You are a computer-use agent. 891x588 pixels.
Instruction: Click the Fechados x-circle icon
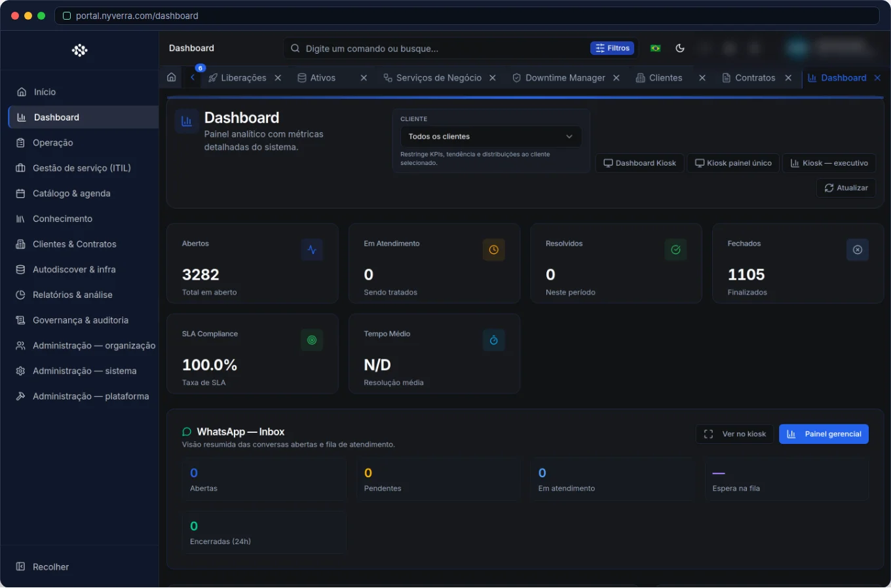click(x=858, y=250)
